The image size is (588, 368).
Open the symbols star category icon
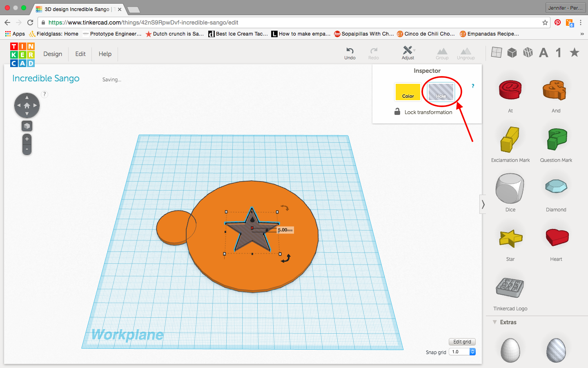point(575,52)
